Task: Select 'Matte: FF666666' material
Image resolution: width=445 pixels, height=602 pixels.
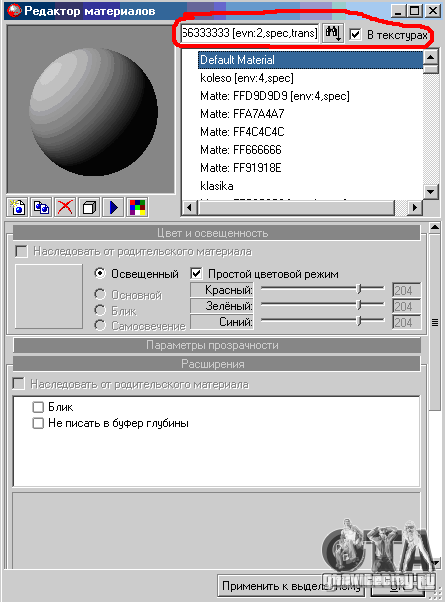Action: [x=241, y=150]
